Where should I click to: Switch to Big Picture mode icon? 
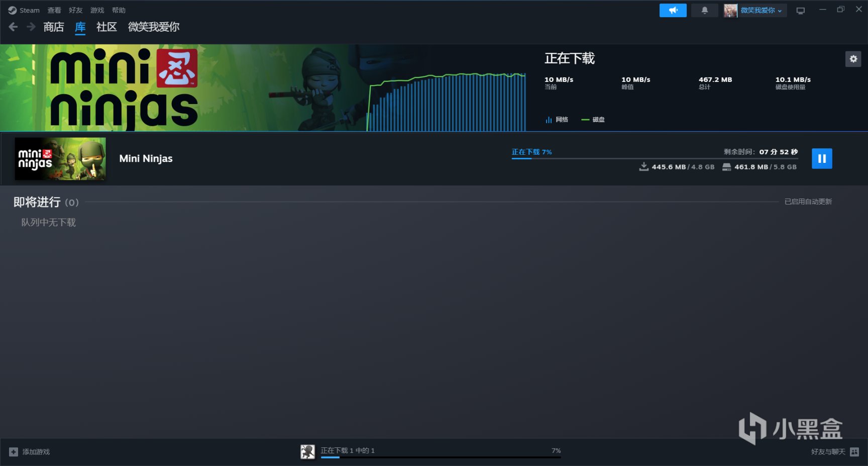801,11
